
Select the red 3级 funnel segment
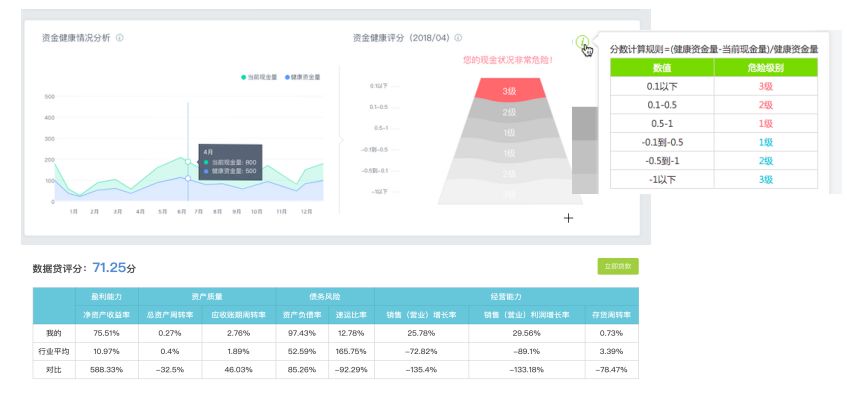coord(509,89)
